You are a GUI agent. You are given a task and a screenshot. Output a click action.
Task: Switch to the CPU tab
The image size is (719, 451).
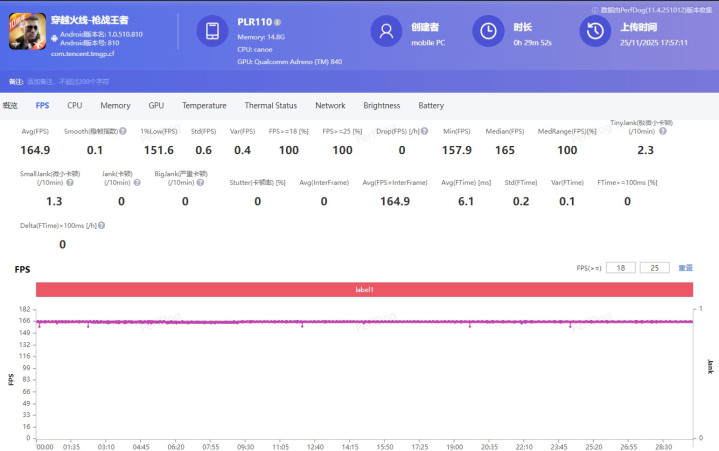click(x=75, y=105)
